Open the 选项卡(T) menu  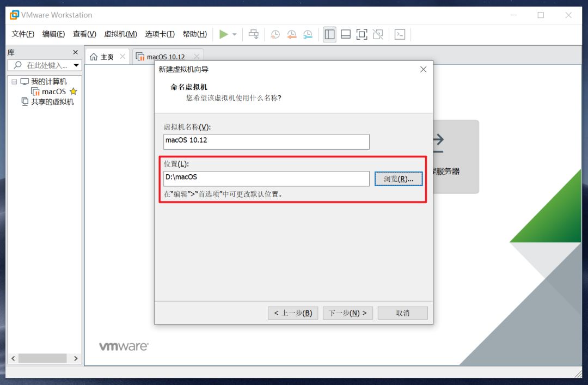(x=160, y=34)
